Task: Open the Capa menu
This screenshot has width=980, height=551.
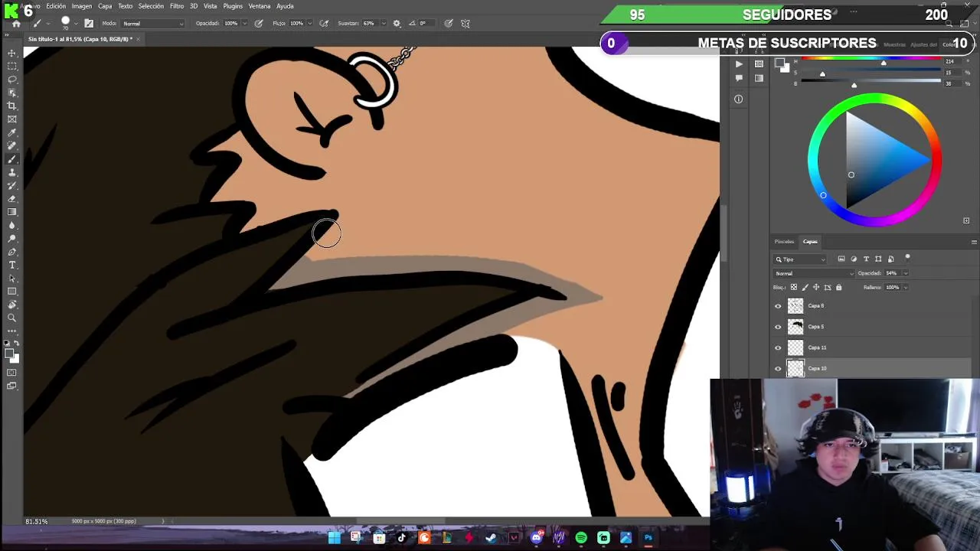Action: point(105,6)
